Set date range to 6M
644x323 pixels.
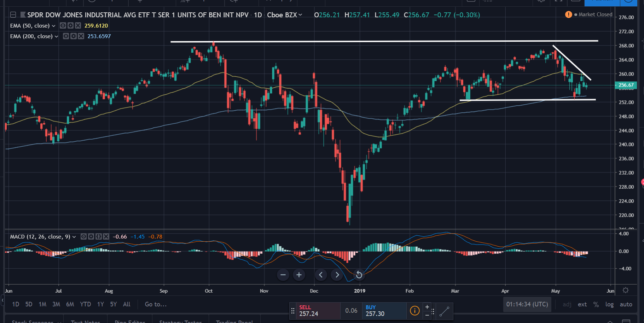point(70,304)
